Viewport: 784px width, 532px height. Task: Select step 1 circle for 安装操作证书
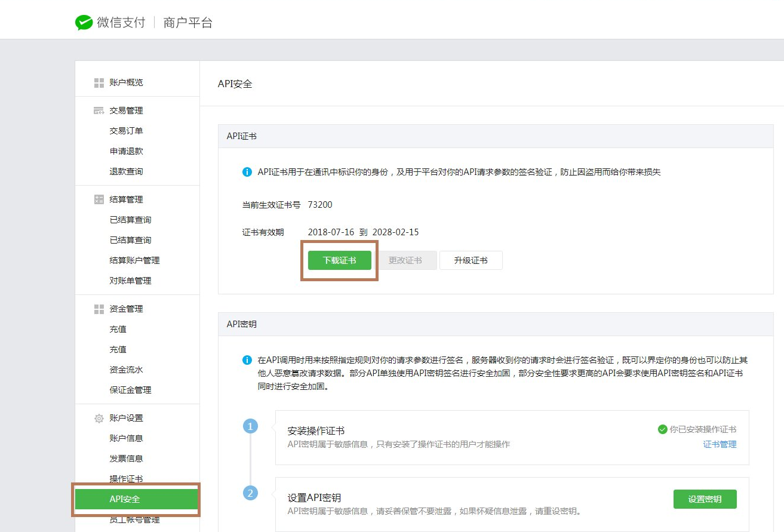click(x=251, y=426)
